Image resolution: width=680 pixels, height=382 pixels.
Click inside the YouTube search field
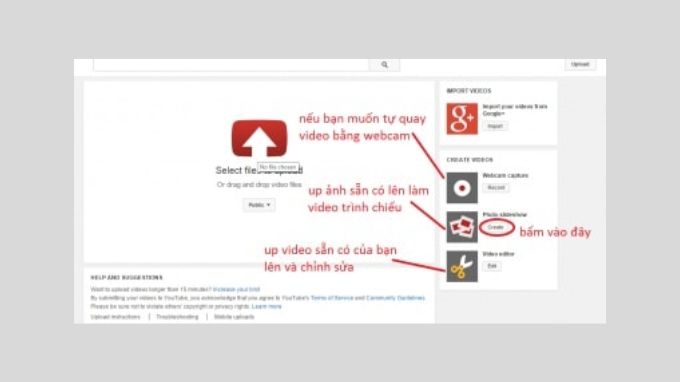231,65
